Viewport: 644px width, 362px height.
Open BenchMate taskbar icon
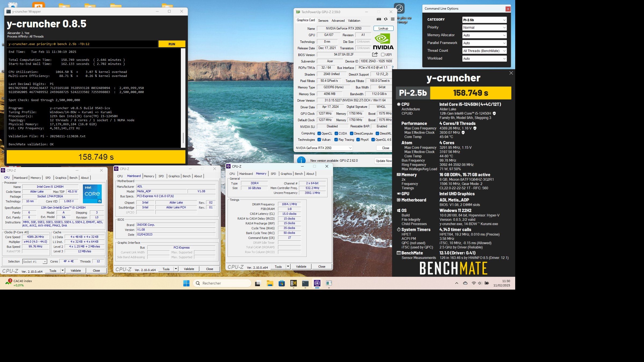pyautogui.click(x=293, y=283)
